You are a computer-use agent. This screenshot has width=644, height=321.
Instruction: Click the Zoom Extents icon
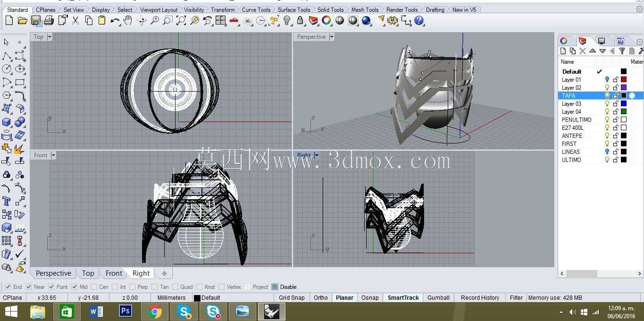point(181,20)
